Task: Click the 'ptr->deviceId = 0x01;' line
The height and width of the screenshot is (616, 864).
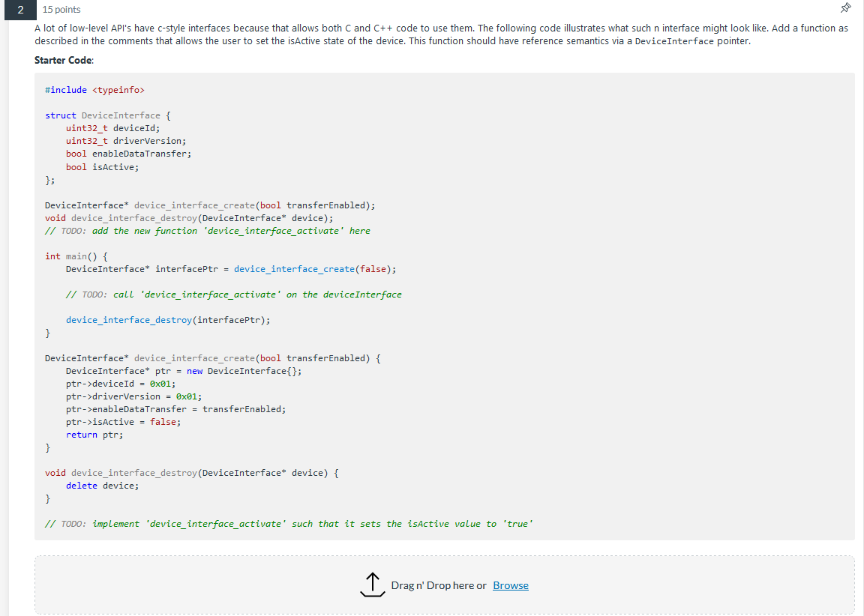Action: coord(121,384)
